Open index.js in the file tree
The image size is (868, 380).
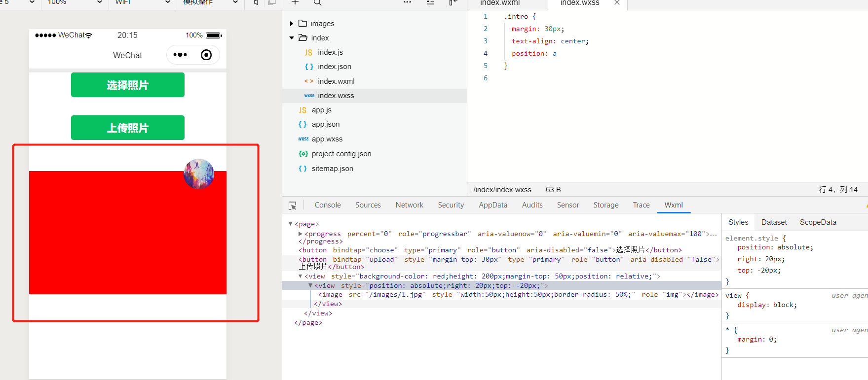(331, 52)
